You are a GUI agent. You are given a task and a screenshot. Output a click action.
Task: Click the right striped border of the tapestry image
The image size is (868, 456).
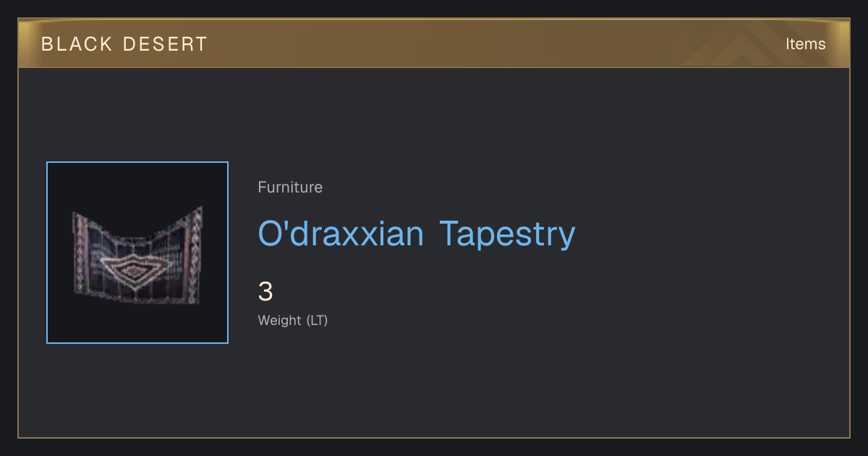point(194,253)
